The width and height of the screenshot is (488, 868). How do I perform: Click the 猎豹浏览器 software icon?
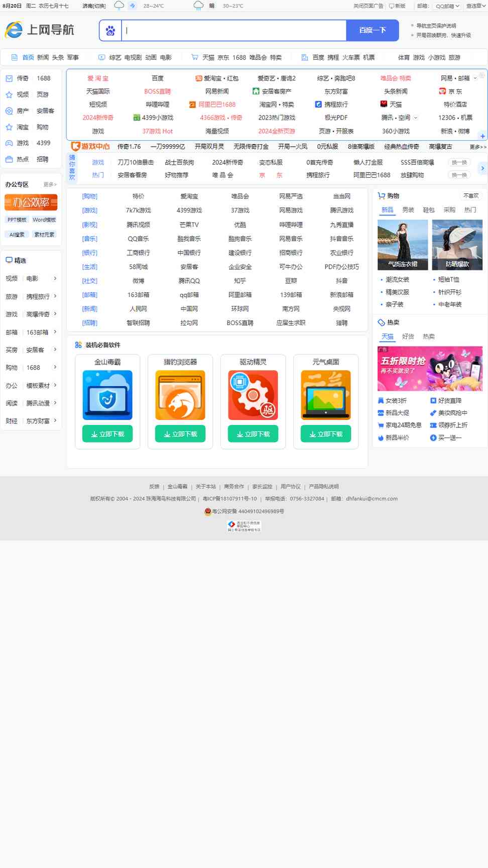pos(180,395)
